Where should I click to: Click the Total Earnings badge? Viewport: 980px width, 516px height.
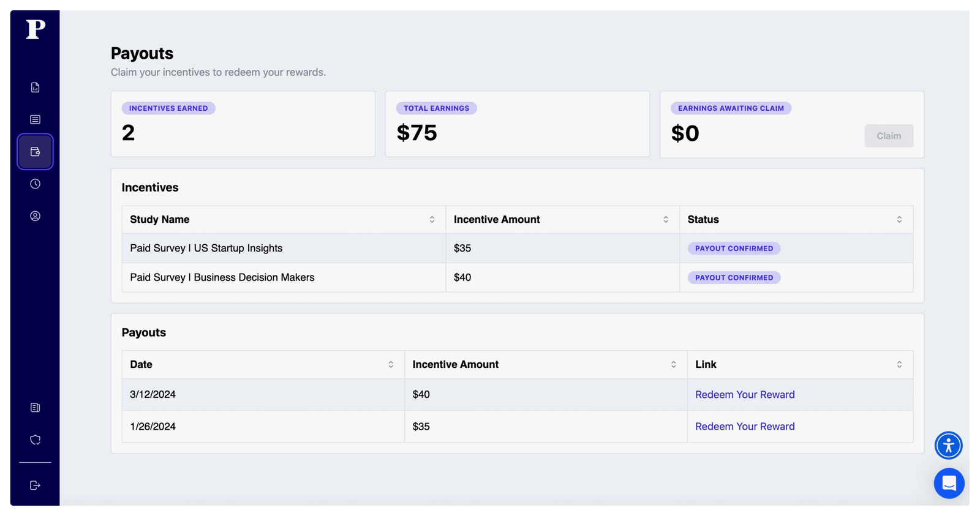click(x=436, y=108)
